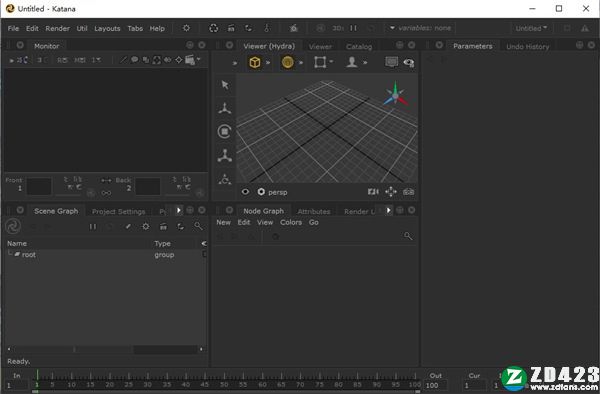The width and height of the screenshot is (600, 394).
Task: Click the XYZ axis gizmo in the viewport
Action: (395, 94)
